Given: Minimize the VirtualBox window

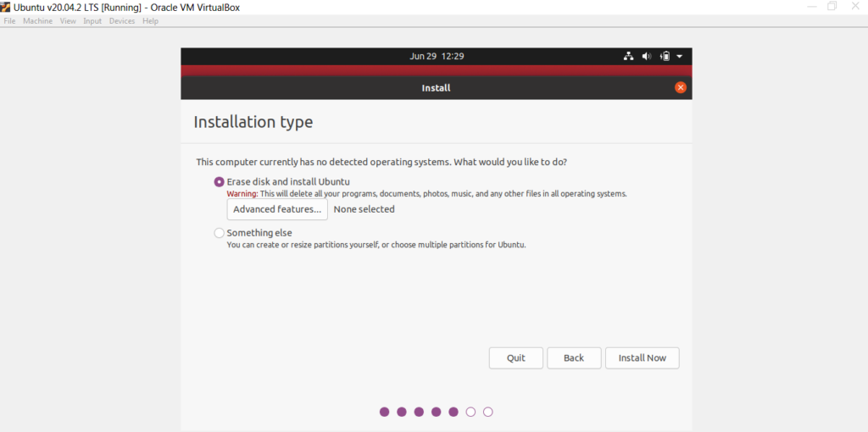Looking at the screenshot, I should (812, 7).
